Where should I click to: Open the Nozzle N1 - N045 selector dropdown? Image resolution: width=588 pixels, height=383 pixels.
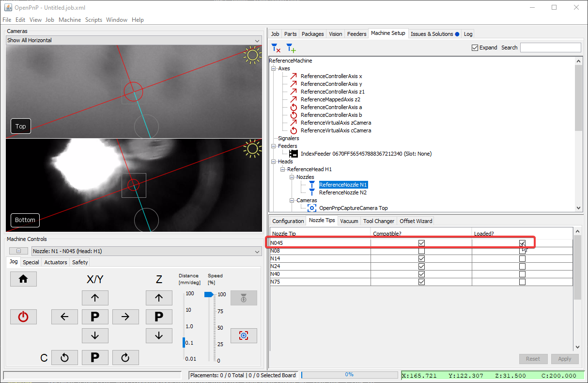tap(146, 251)
